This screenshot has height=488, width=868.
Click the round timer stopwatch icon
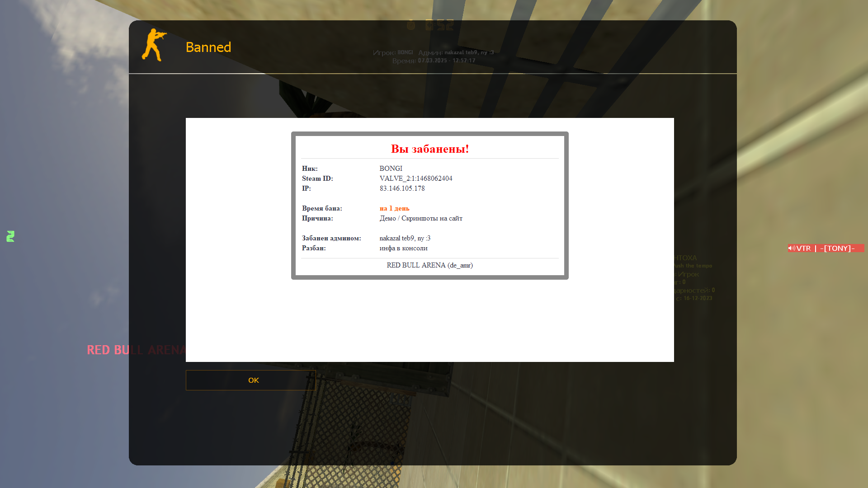pyautogui.click(x=411, y=25)
